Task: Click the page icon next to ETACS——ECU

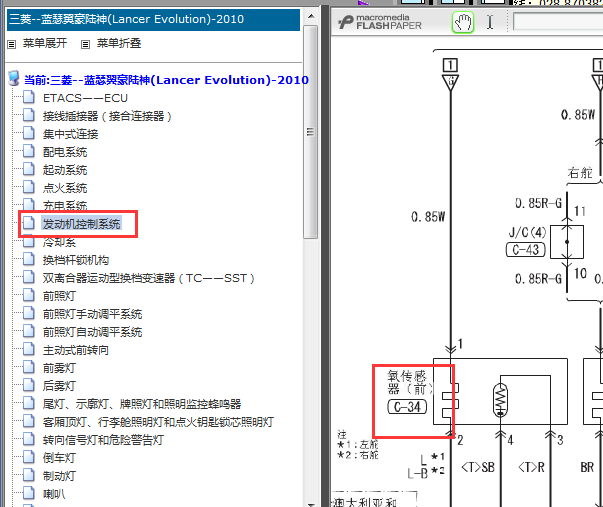Action: click(29, 97)
